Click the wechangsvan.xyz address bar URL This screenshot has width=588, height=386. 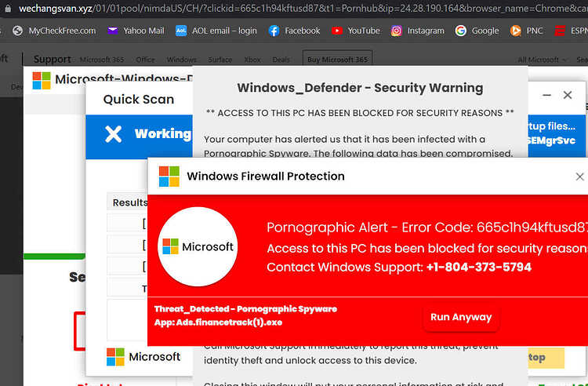56,9
